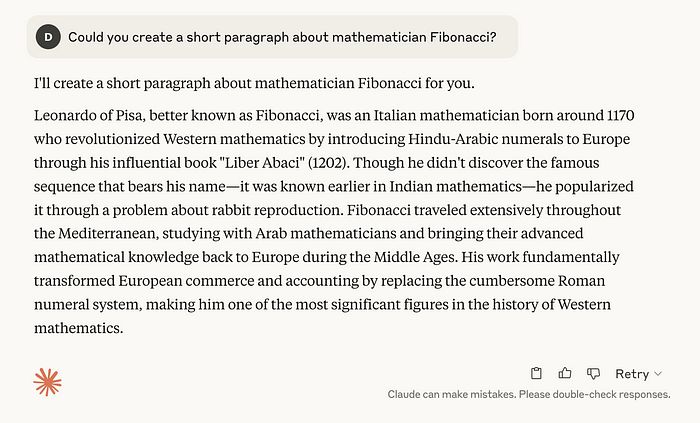Viewport: 700px width, 423px height.
Task: Click the user avatar labeled D
Action: click(48, 37)
